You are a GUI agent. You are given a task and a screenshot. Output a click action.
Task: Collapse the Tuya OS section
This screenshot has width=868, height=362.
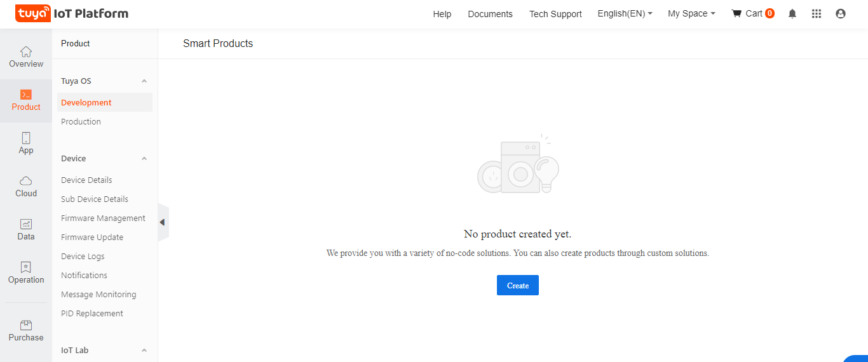click(144, 81)
